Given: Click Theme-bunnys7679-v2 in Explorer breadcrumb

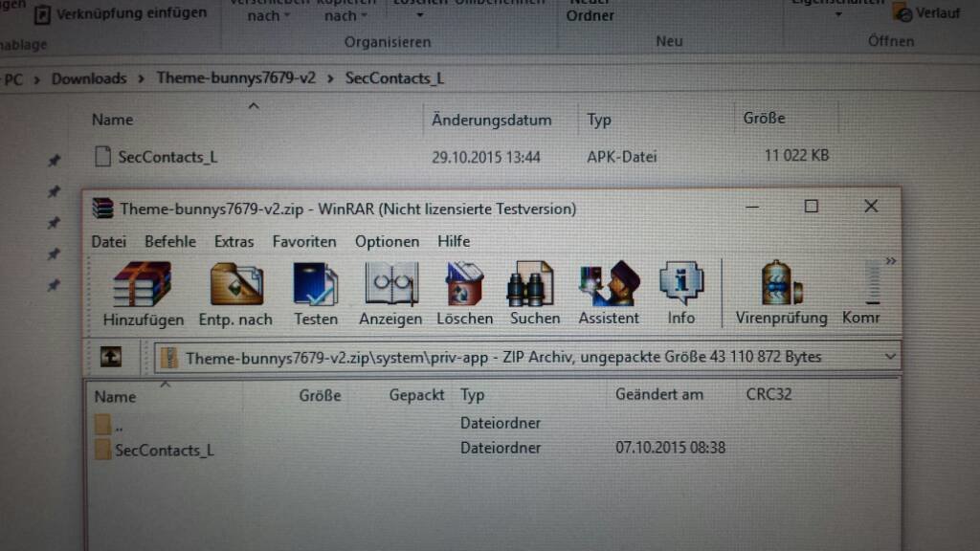Looking at the screenshot, I should [235, 78].
